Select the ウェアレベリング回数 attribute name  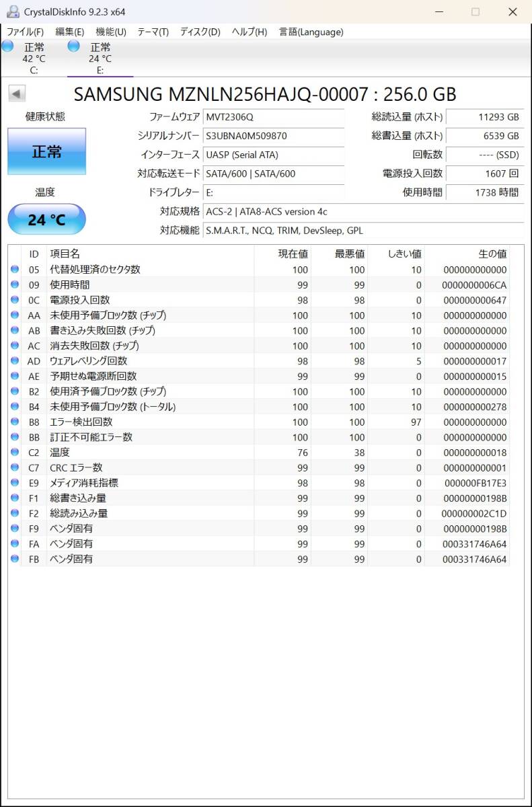pyautogui.click(x=89, y=361)
